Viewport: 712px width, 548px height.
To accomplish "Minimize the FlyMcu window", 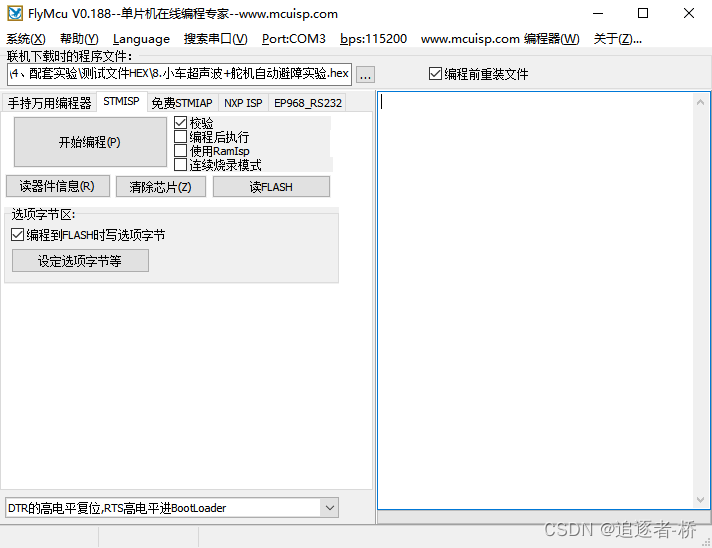I will pos(598,13).
